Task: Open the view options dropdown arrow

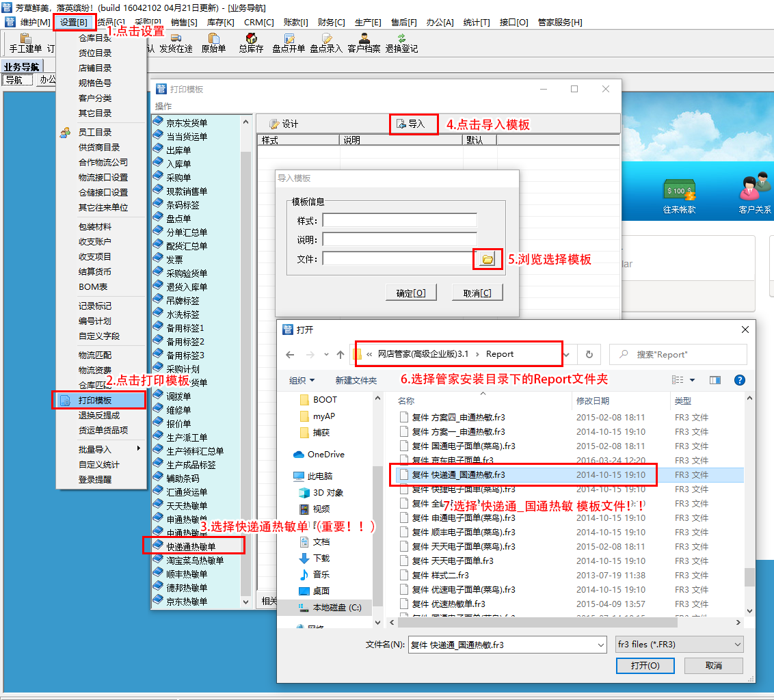Action: click(692, 380)
